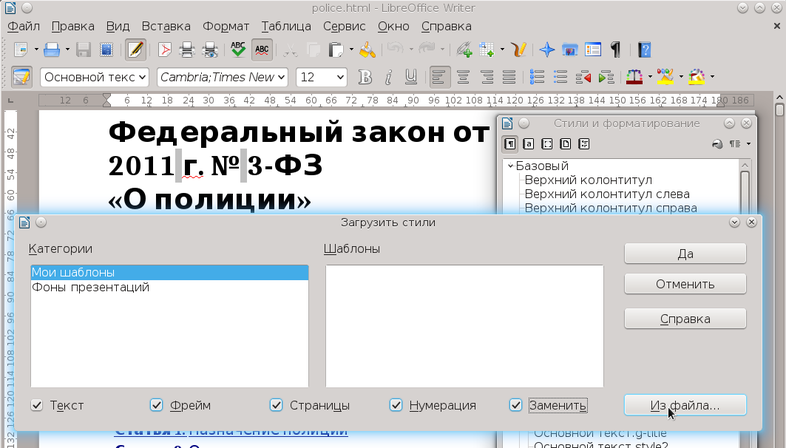Click the Справка button in dialog

click(685, 319)
